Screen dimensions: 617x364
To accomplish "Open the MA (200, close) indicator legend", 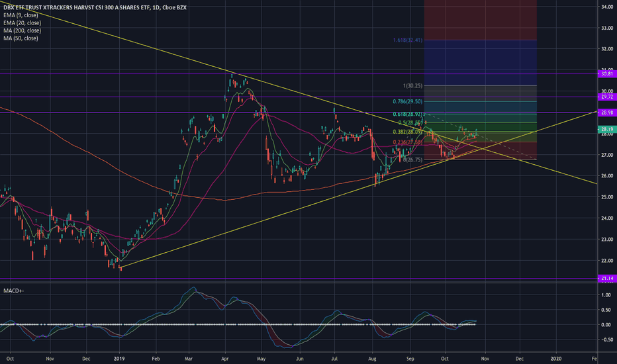I will (x=22, y=30).
